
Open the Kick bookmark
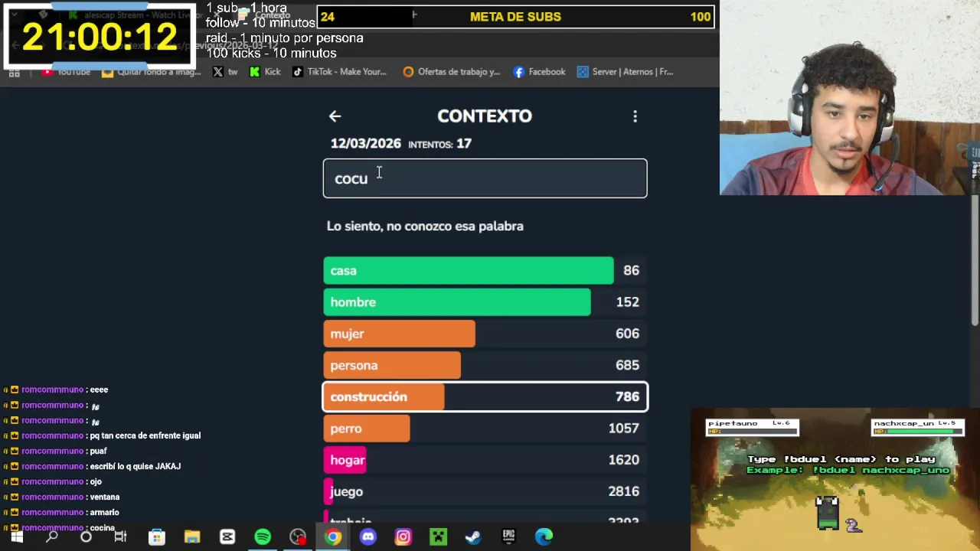pos(266,72)
